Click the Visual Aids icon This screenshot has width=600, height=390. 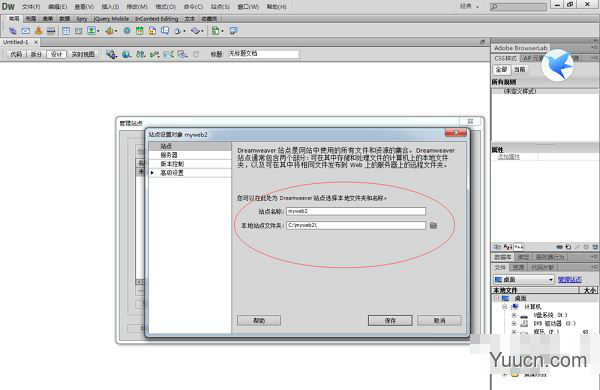182,55
